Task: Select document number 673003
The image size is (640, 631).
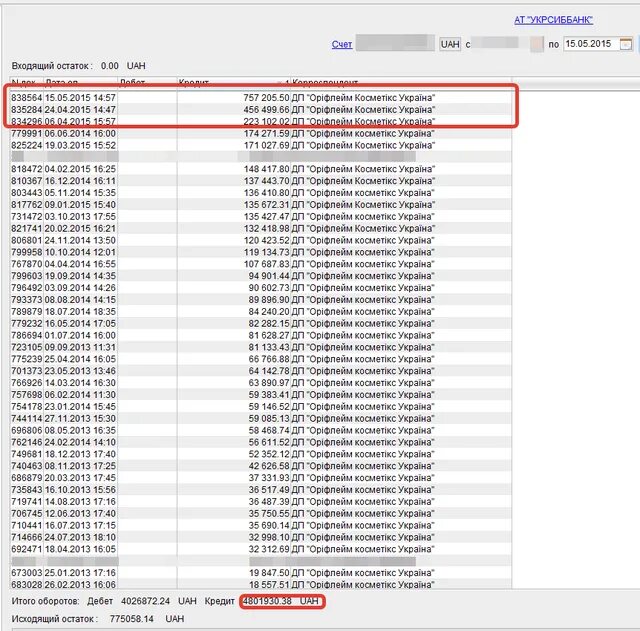Action: [x=27, y=573]
